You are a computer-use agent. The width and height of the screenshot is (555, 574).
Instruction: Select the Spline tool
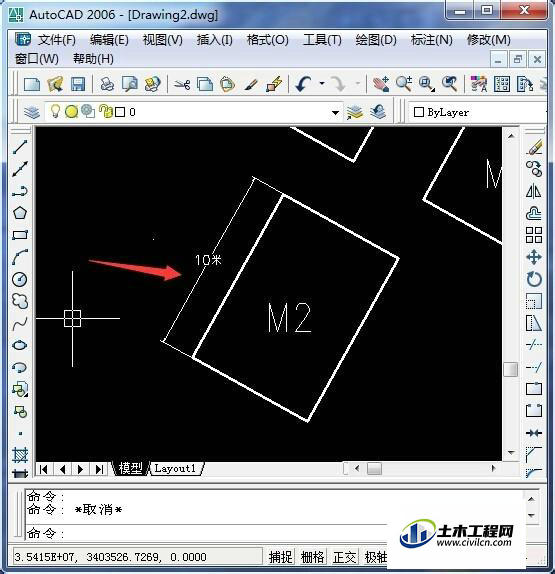[x=20, y=323]
